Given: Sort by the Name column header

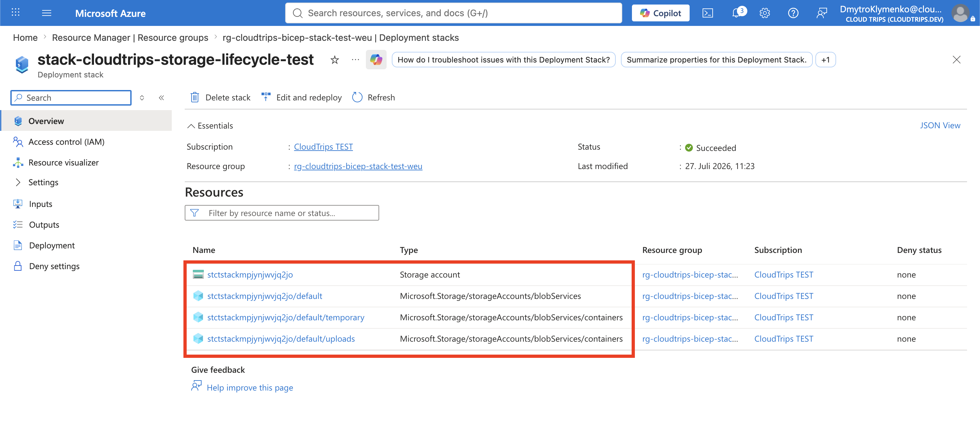Looking at the screenshot, I should [x=204, y=250].
